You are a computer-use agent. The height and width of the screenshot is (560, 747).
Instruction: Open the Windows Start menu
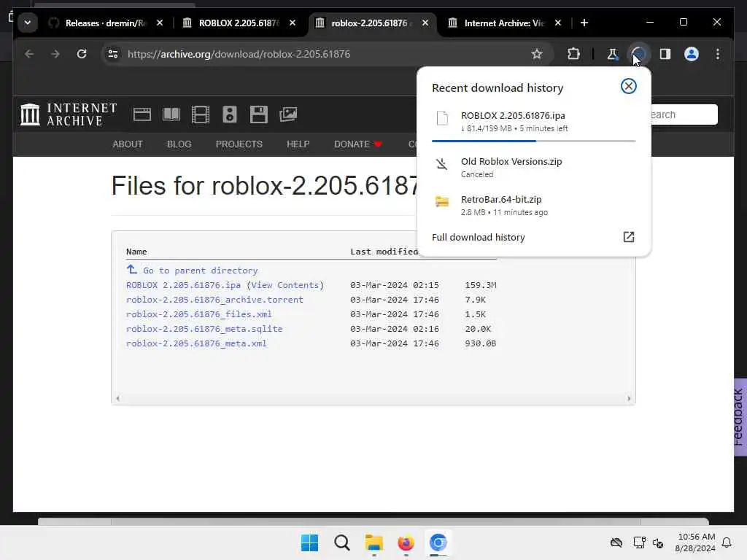pyautogui.click(x=309, y=542)
